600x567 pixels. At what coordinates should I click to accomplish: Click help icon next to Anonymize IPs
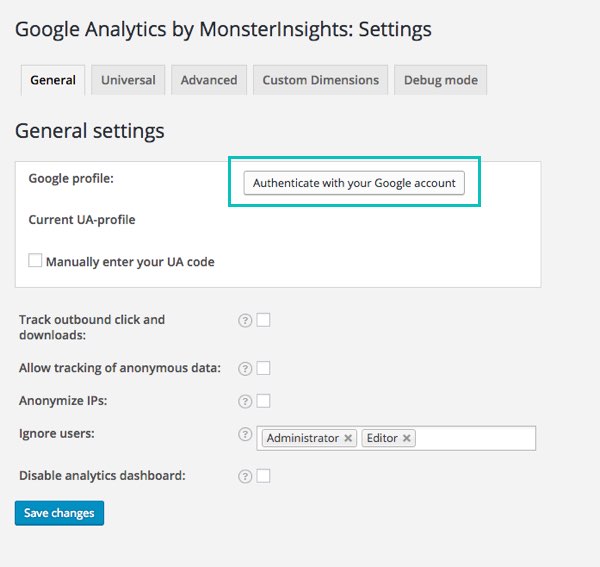(x=244, y=401)
